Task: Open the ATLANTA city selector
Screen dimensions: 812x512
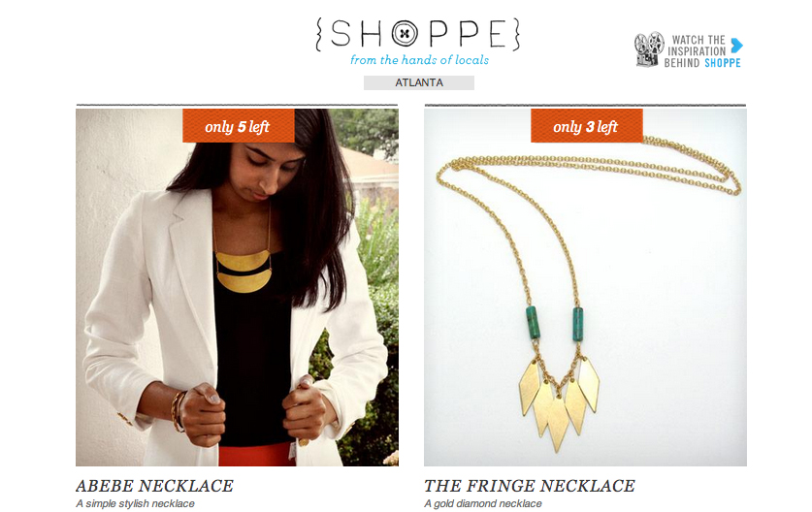Action: 419,82
